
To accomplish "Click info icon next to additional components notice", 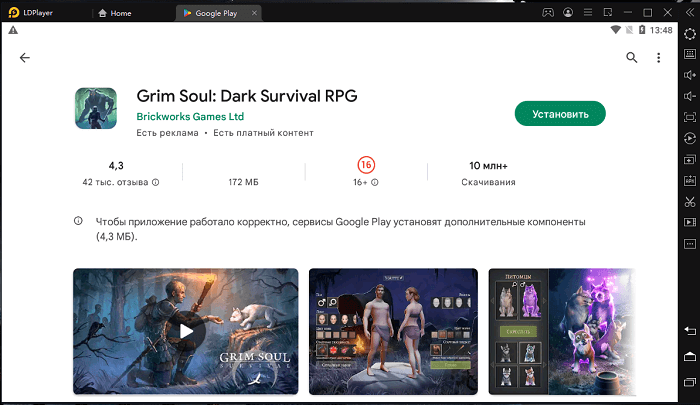I will [x=78, y=221].
